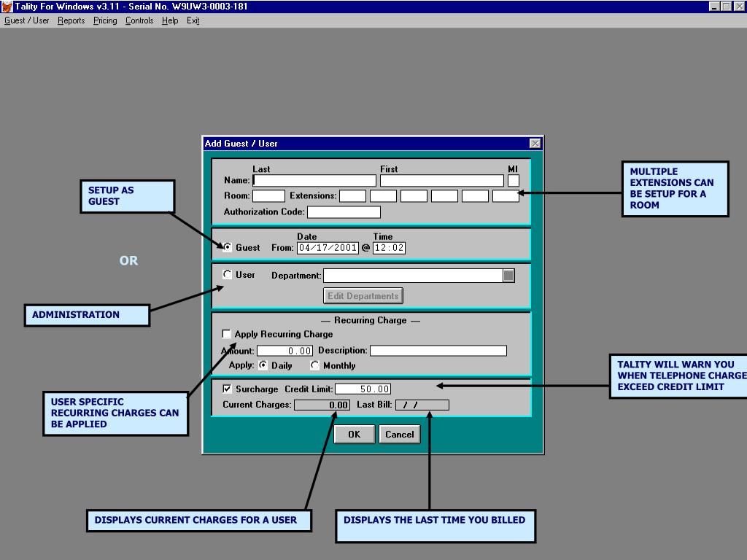Select Daily recurring charge option
The height and width of the screenshot is (560, 747).
point(263,365)
